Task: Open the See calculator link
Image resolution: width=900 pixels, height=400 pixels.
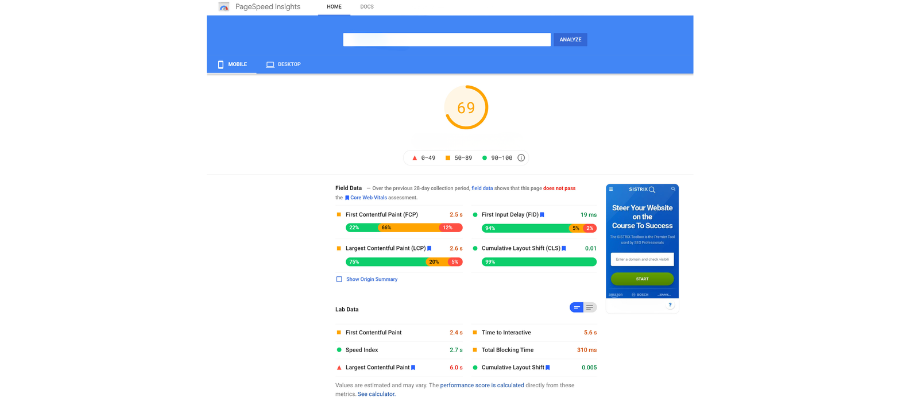Action: tap(377, 394)
